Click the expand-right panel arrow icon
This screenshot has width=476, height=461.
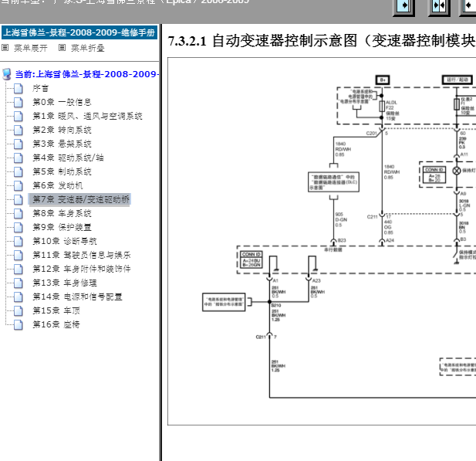[404, 7]
